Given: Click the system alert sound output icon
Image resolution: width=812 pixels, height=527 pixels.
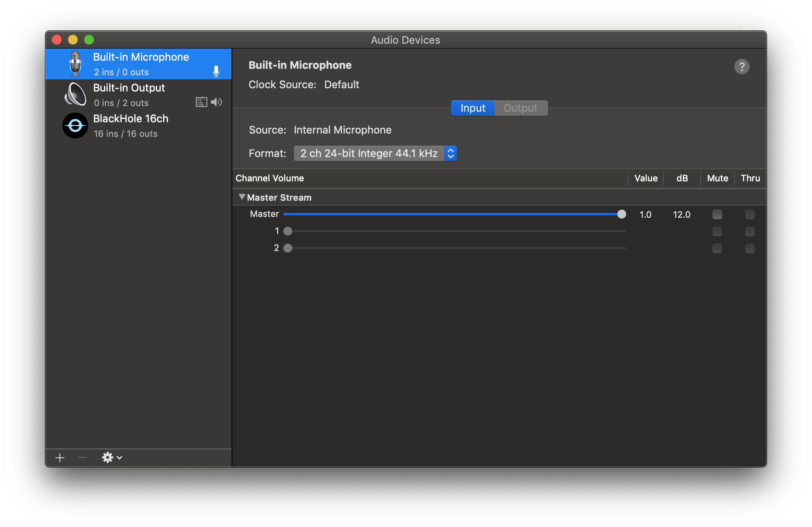Looking at the screenshot, I should coord(201,102).
